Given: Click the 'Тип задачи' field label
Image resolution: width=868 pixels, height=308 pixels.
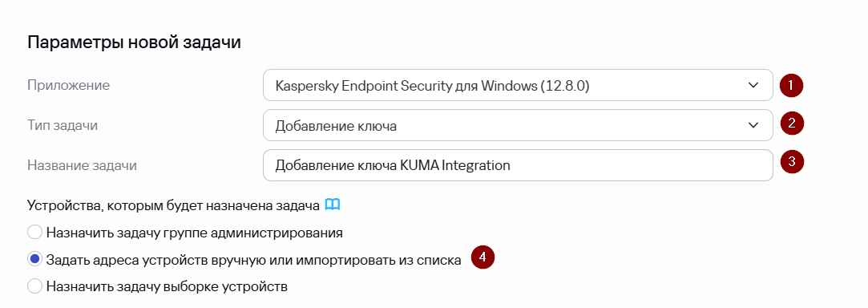Looking at the screenshot, I should tap(63, 125).
